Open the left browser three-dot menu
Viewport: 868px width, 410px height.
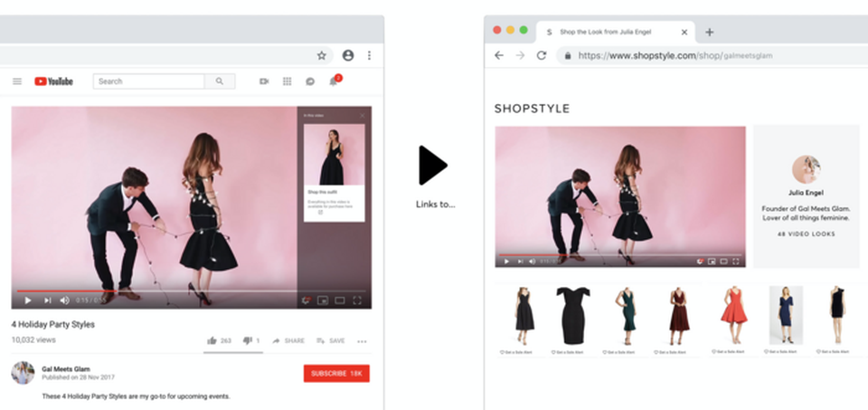click(x=369, y=55)
